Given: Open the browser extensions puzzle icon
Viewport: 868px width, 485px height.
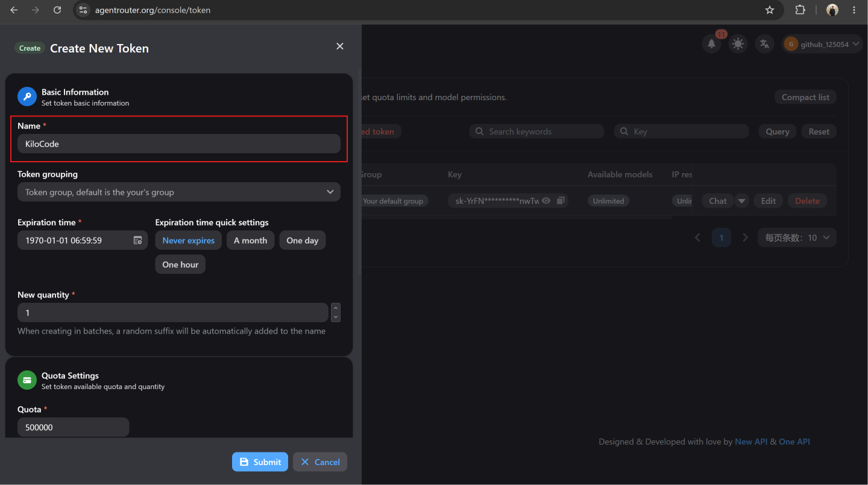Looking at the screenshot, I should click(800, 10).
